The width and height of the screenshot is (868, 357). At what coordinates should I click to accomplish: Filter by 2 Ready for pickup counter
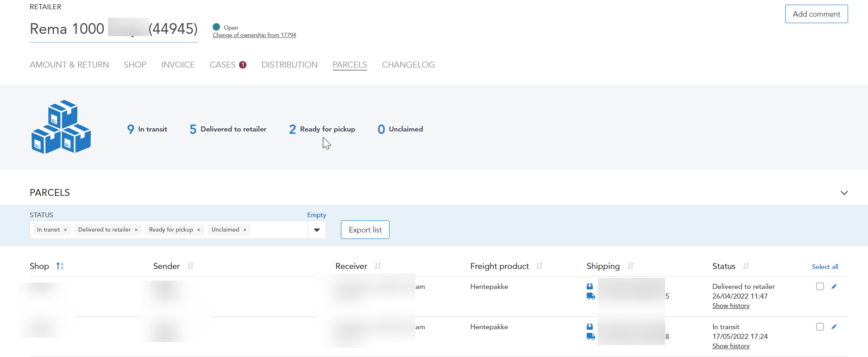point(322,129)
